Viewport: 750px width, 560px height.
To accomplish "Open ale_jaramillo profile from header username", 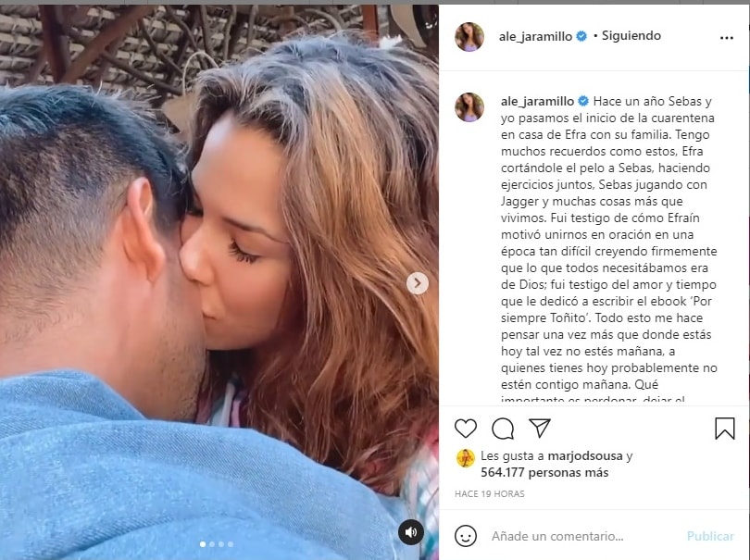I will pyautogui.click(x=535, y=36).
